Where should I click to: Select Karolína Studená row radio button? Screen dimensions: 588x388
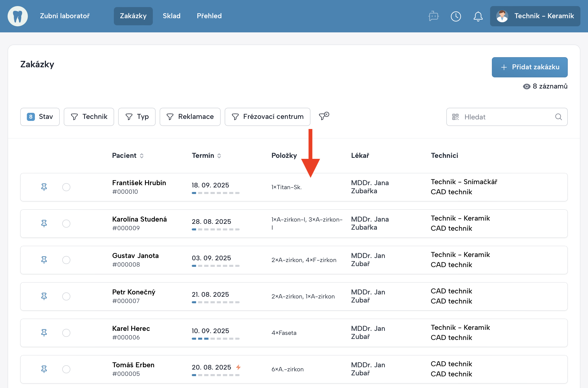(x=66, y=224)
